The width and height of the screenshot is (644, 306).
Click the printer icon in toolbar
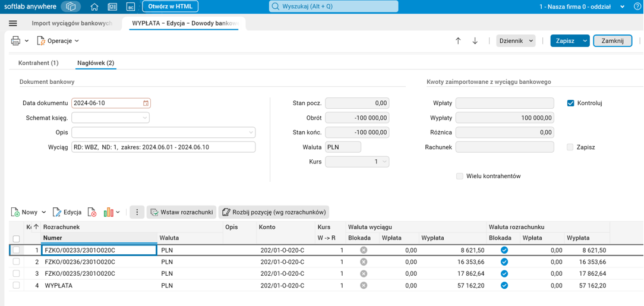pos(16,41)
